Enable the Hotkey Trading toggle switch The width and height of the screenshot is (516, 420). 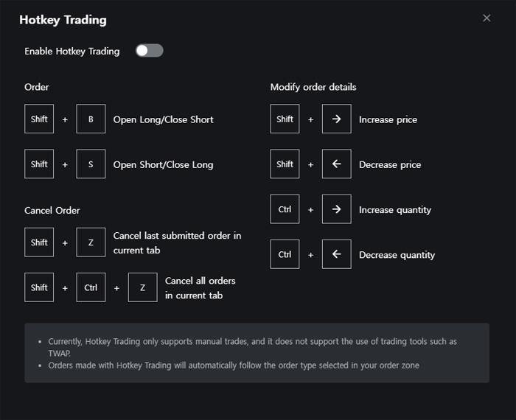149,51
